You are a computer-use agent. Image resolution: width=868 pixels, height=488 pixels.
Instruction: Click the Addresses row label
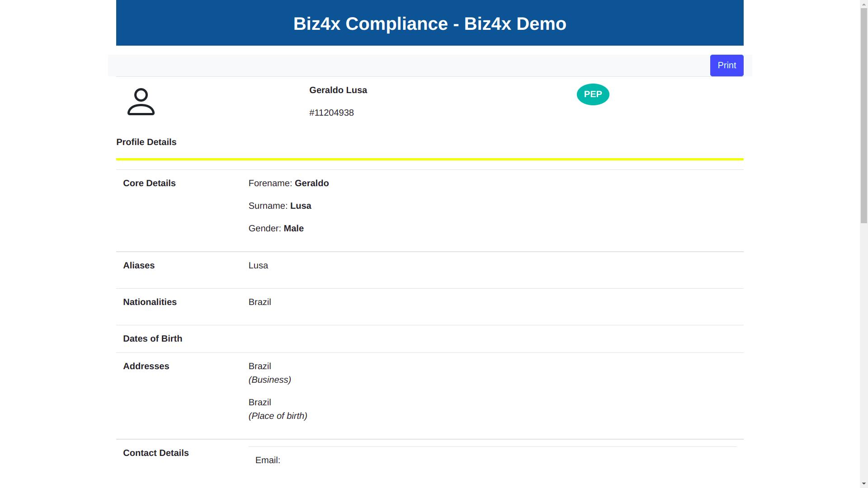tap(146, 366)
